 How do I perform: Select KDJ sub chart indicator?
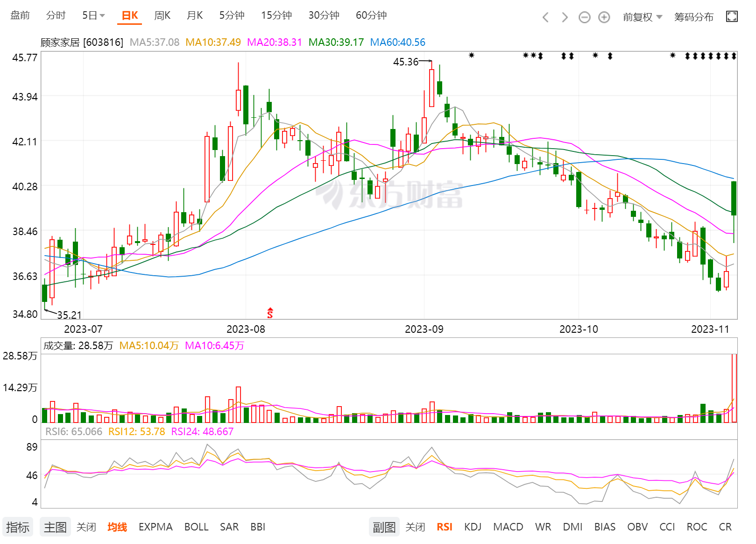coord(473,527)
